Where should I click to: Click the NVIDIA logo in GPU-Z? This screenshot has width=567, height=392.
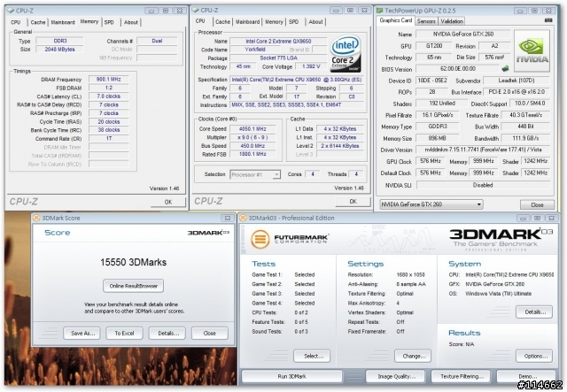(532, 51)
